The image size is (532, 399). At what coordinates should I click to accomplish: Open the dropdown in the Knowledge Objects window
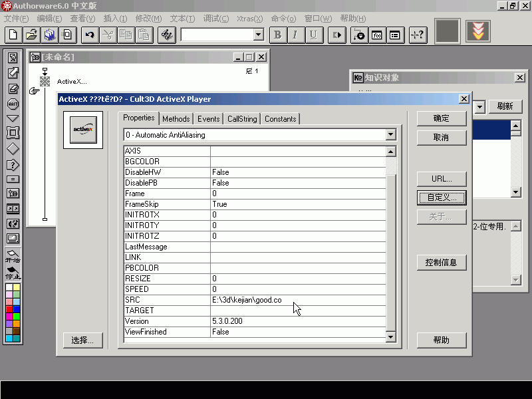click(x=479, y=107)
